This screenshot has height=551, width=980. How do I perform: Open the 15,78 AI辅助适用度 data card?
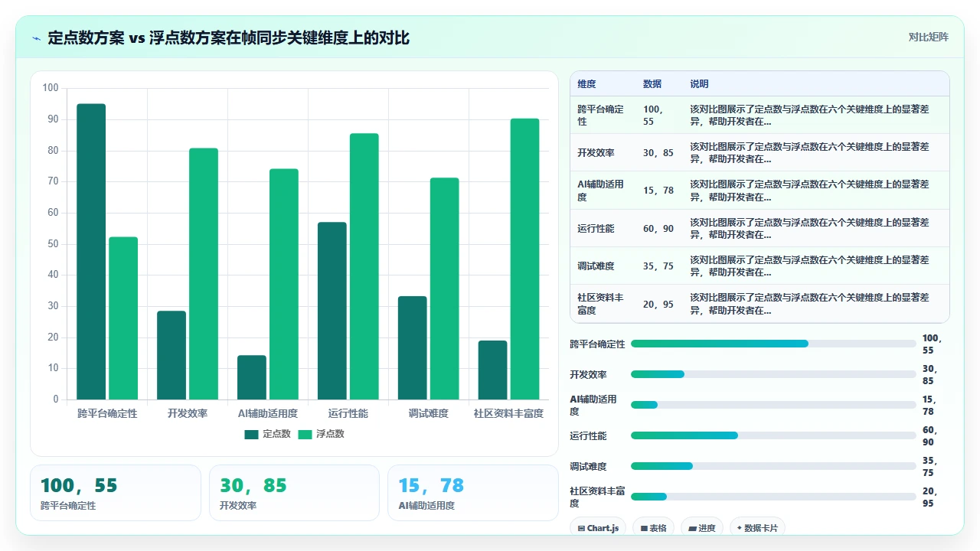pos(473,493)
